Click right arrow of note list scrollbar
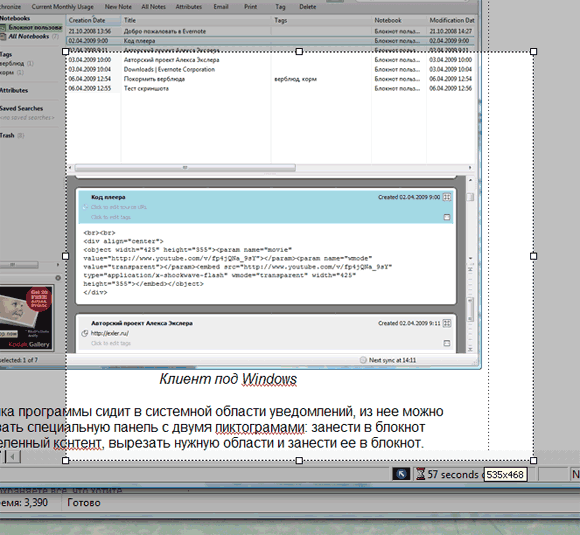 click(x=470, y=168)
